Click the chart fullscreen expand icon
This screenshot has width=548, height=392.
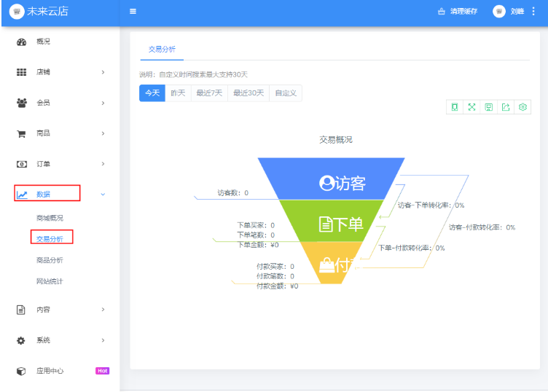pos(471,107)
